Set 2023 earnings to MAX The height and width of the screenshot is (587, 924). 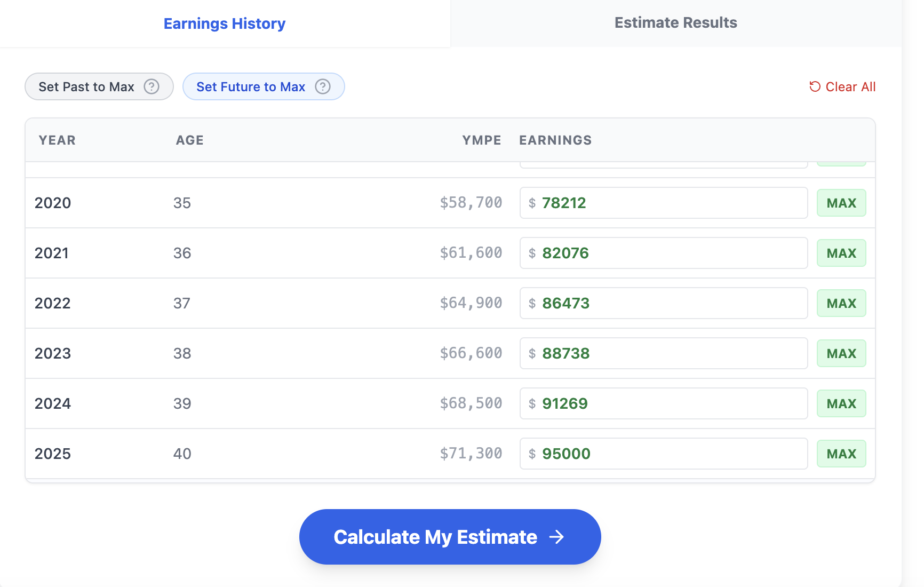pyautogui.click(x=841, y=353)
